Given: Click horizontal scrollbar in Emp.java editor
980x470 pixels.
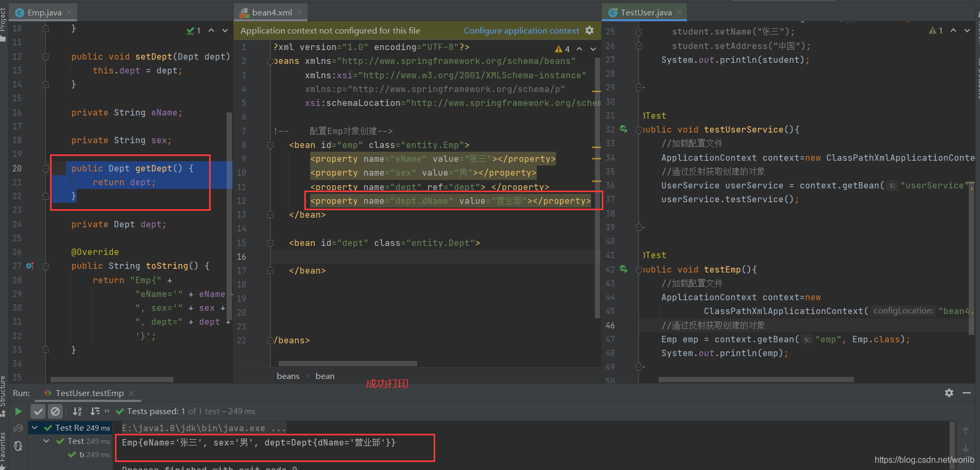Looking at the screenshot, I should 112,380.
